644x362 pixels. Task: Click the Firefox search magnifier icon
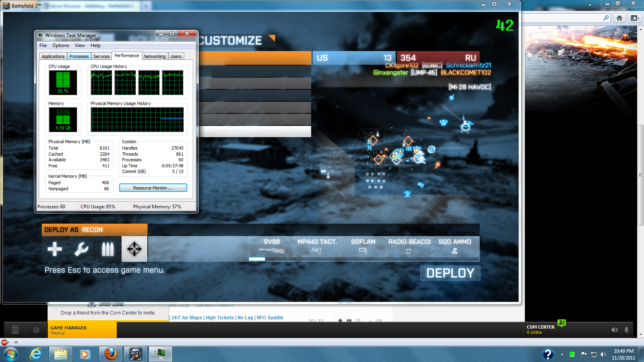pos(606,18)
